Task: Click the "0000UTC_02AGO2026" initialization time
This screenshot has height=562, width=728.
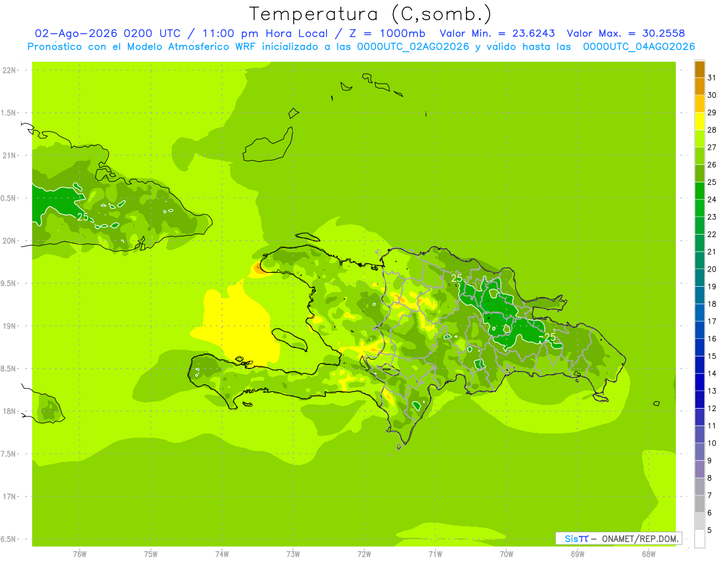Action: [413, 47]
